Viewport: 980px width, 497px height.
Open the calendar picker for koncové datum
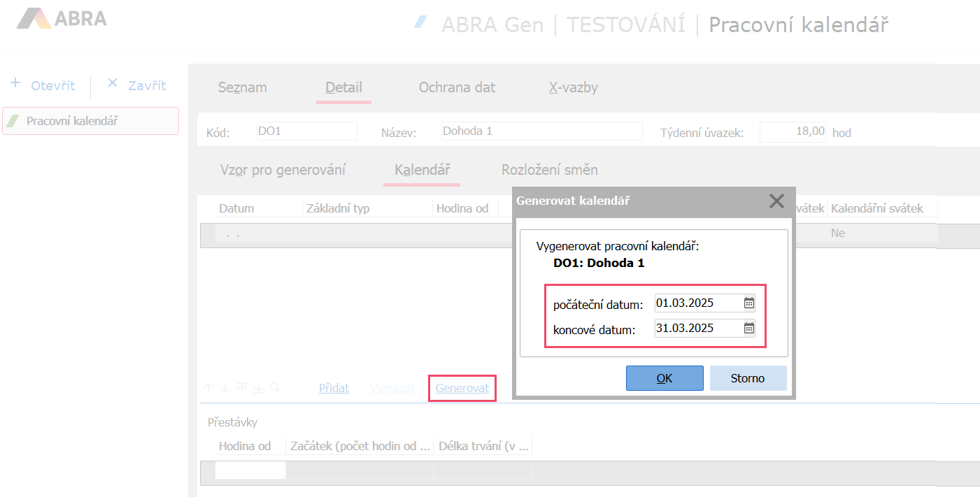tap(748, 329)
